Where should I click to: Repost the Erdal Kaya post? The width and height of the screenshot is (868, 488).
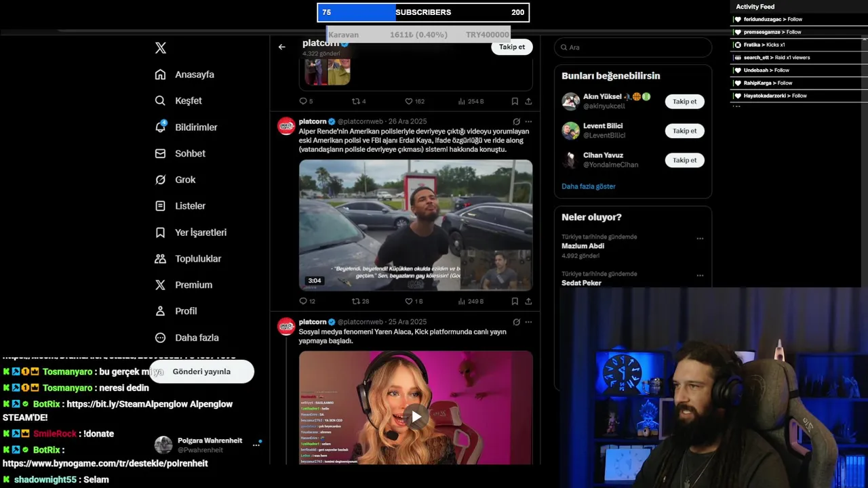click(x=360, y=301)
